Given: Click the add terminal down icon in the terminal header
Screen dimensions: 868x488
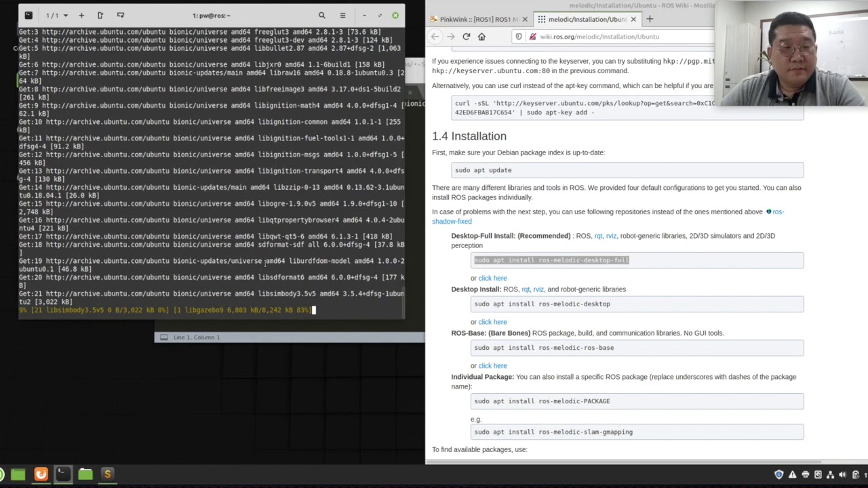Looking at the screenshot, I should (121, 15).
